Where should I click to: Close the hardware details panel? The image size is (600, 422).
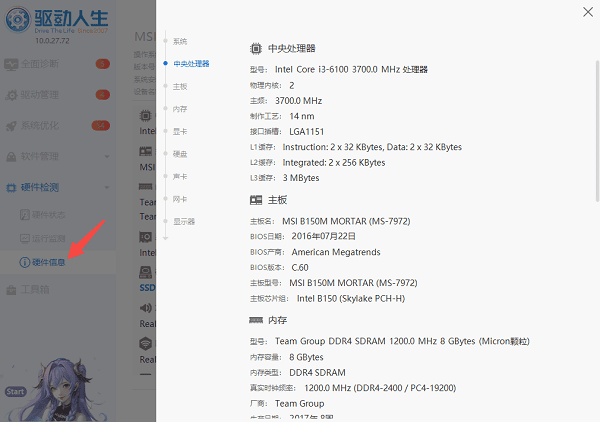pyautogui.click(x=588, y=12)
